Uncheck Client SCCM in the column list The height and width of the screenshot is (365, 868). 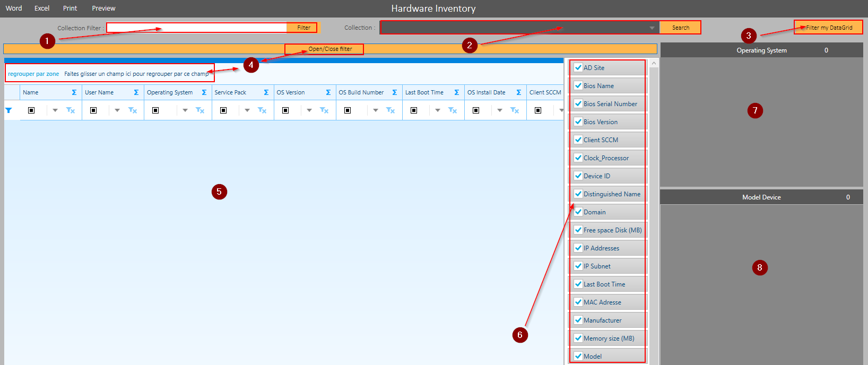pyautogui.click(x=578, y=140)
